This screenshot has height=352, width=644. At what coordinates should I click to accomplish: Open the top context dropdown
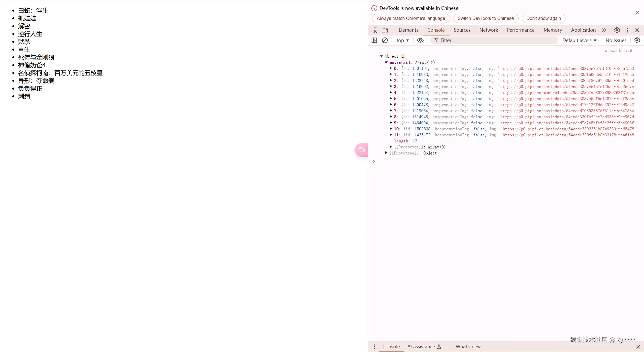[x=403, y=40]
